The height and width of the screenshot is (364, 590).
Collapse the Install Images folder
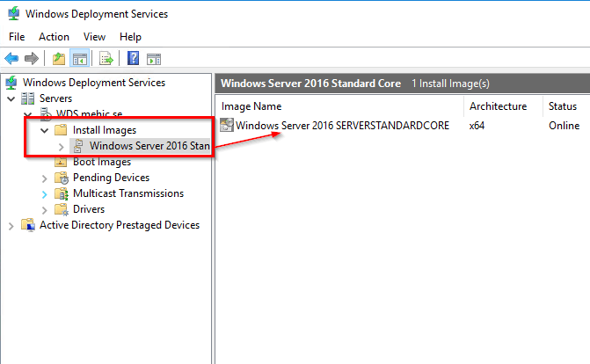[x=45, y=130]
